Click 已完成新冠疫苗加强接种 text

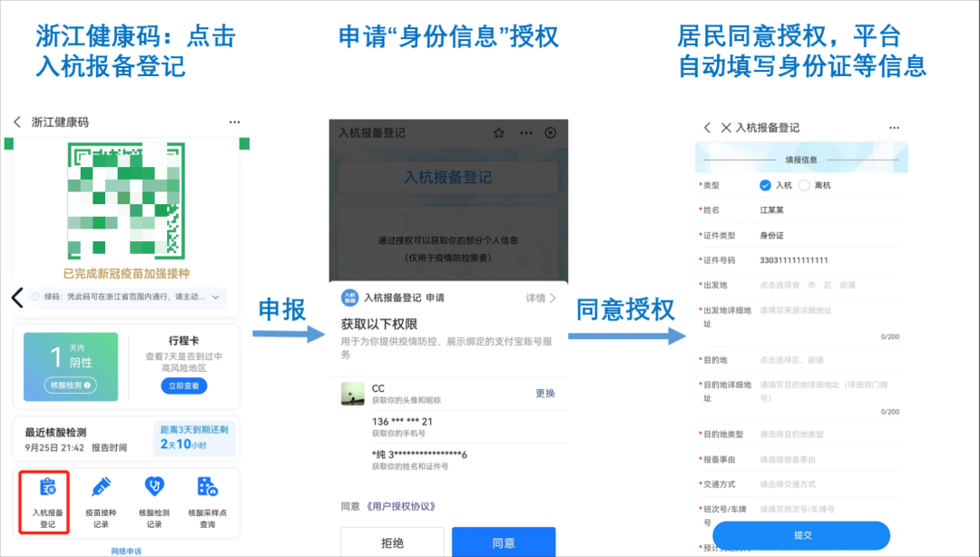pyautogui.click(x=126, y=274)
